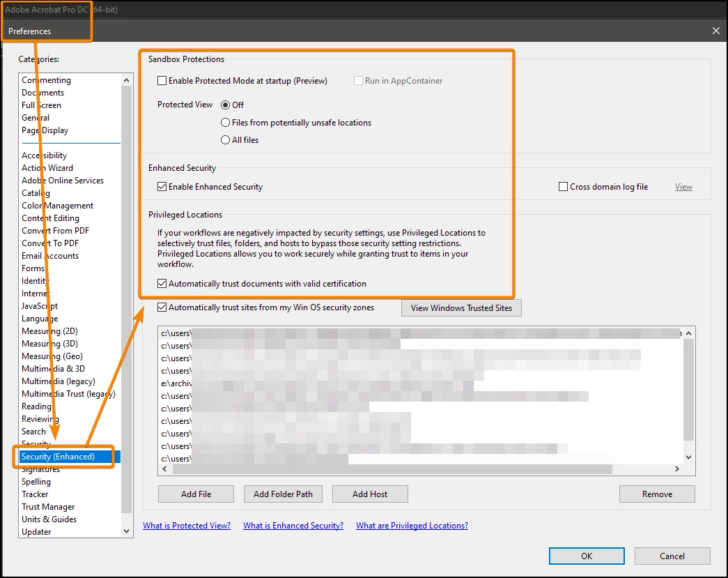
Task: Select Content Editing category
Action: pyautogui.click(x=50, y=218)
